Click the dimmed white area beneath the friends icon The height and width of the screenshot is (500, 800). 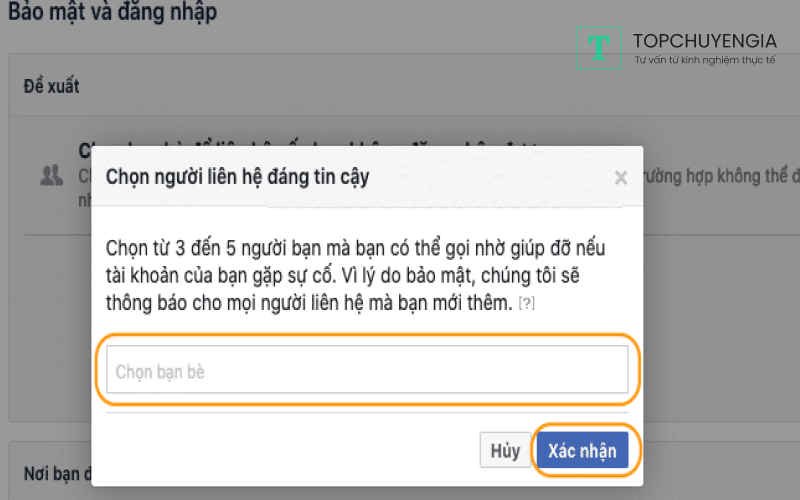[x=50, y=327]
